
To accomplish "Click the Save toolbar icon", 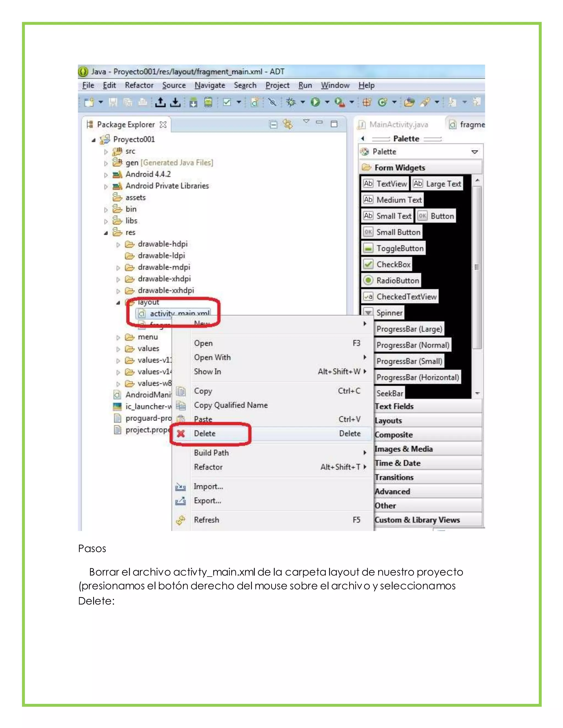I will coord(114,102).
